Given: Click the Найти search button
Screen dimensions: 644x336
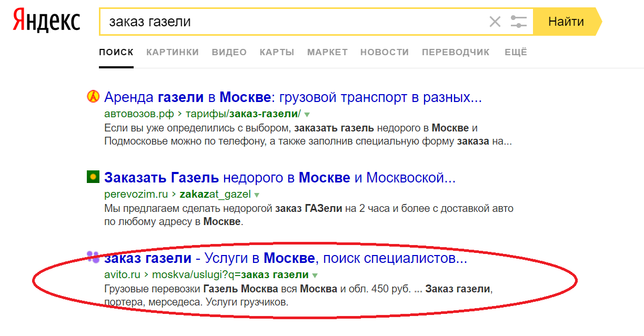Looking at the screenshot, I should pos(567,22).
